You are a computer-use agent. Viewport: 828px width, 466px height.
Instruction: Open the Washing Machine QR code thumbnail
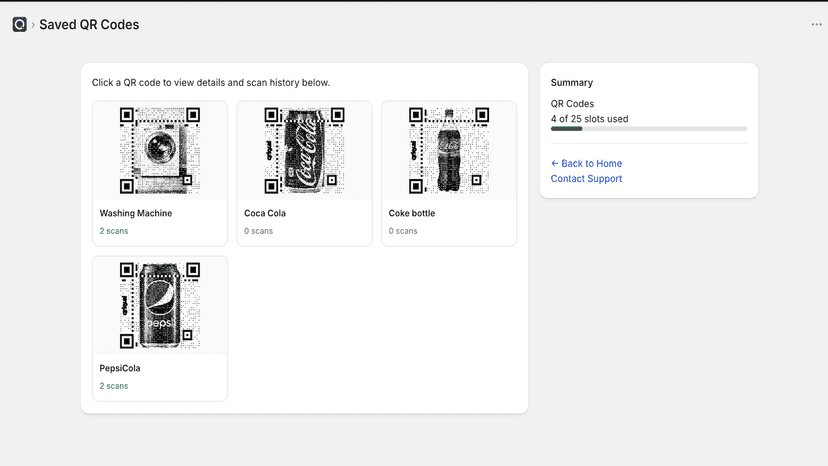pyautogui.click(x=160, y=151)
